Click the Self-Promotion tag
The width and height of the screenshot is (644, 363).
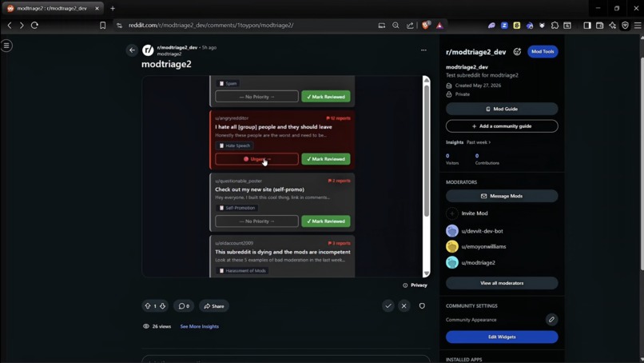point(237,208)
